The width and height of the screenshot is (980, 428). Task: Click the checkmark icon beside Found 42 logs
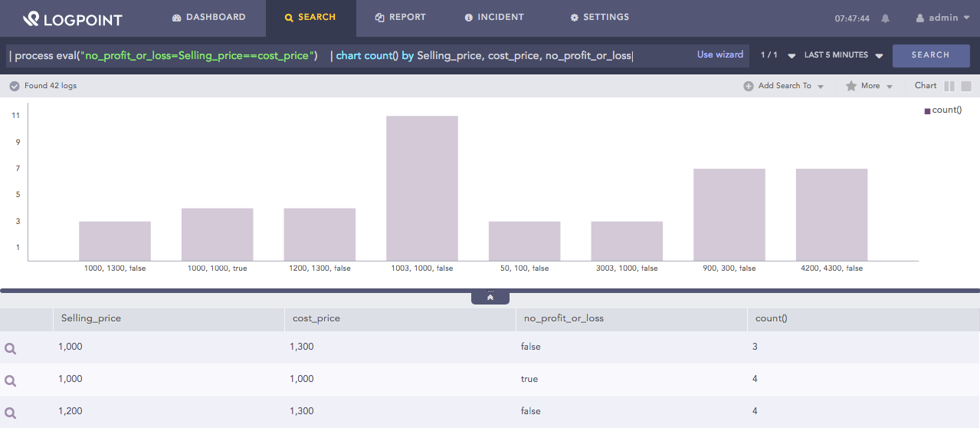14,86
